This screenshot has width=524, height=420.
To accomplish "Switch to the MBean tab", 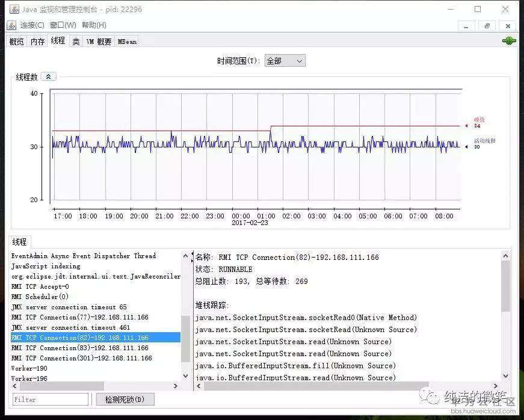I will tap(127, 42).
